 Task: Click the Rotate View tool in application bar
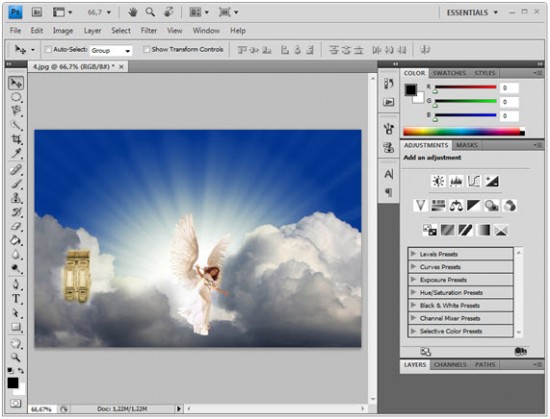(x=168, y=12)
